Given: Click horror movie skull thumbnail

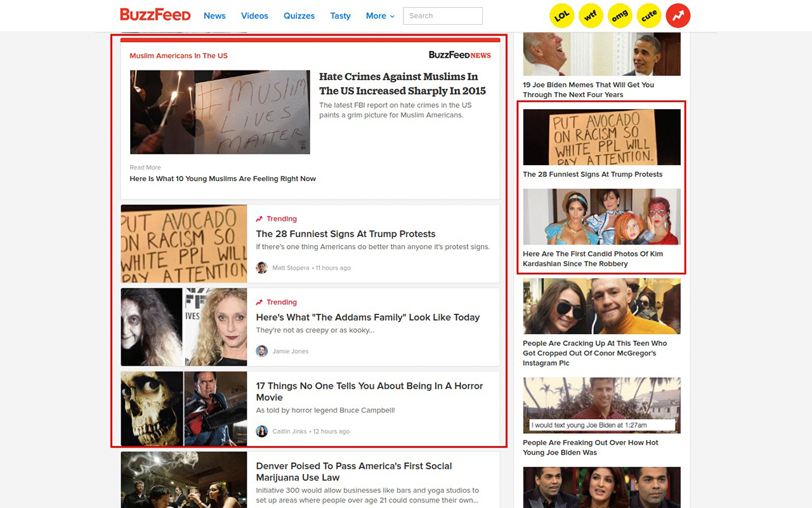Looking at the screenshot, I should point(184,409).
